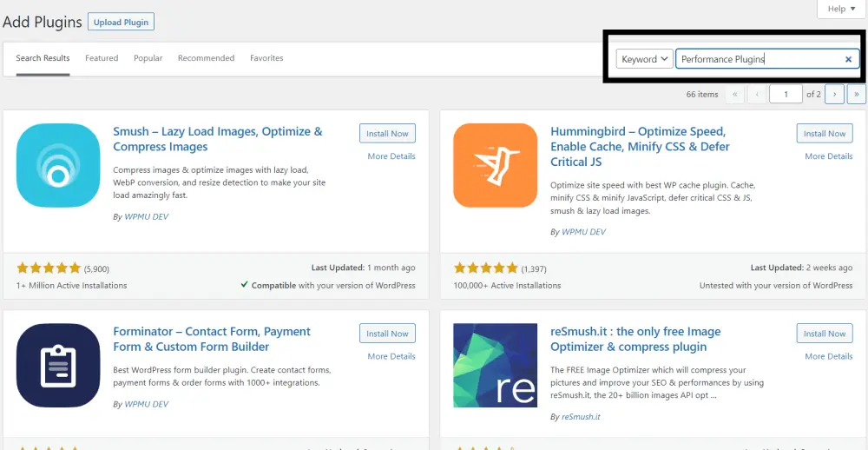Click 'Untested with your version of WordPress'
Screen dimensions: 868x450
click(775, 286)
